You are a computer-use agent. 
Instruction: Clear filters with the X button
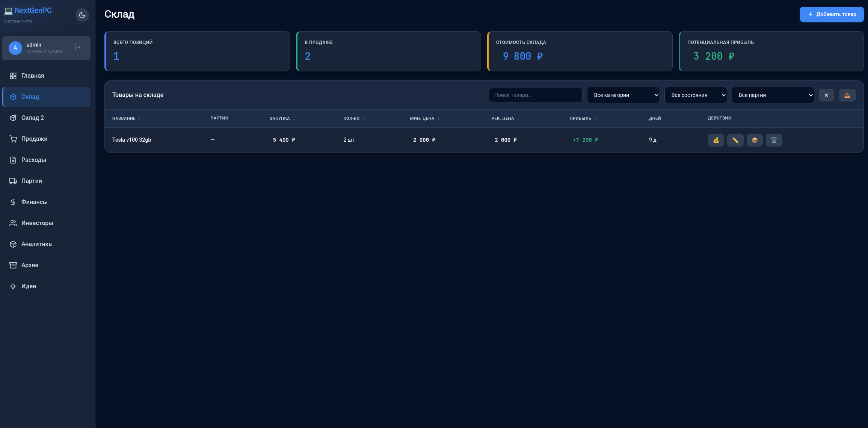pos(826,95)
